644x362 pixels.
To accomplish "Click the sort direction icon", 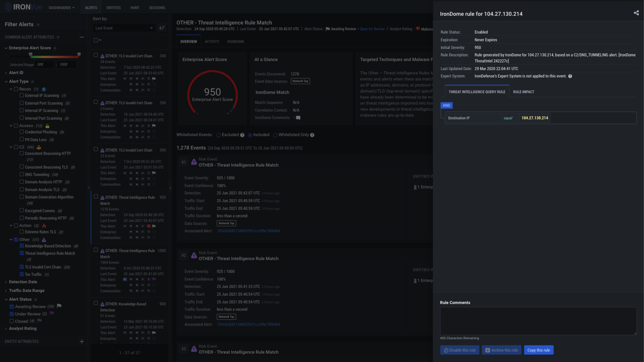I will coord(162,28).
